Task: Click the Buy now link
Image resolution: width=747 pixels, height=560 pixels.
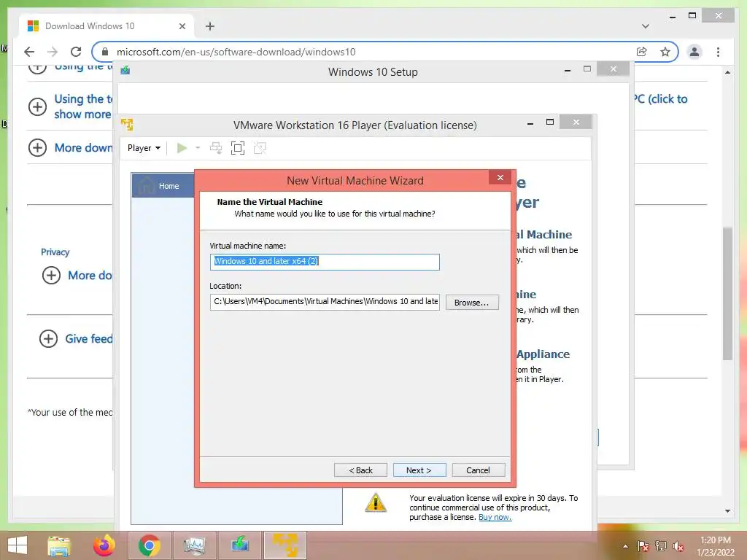Action: pos(495,517)
